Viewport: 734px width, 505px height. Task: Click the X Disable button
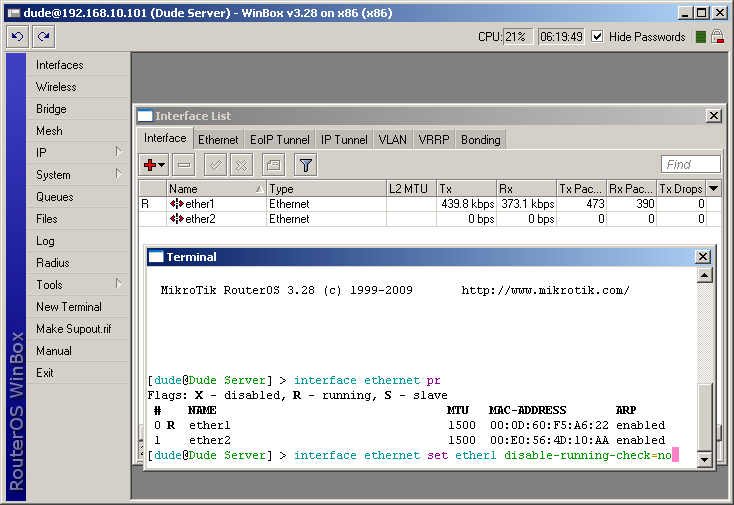242,165
